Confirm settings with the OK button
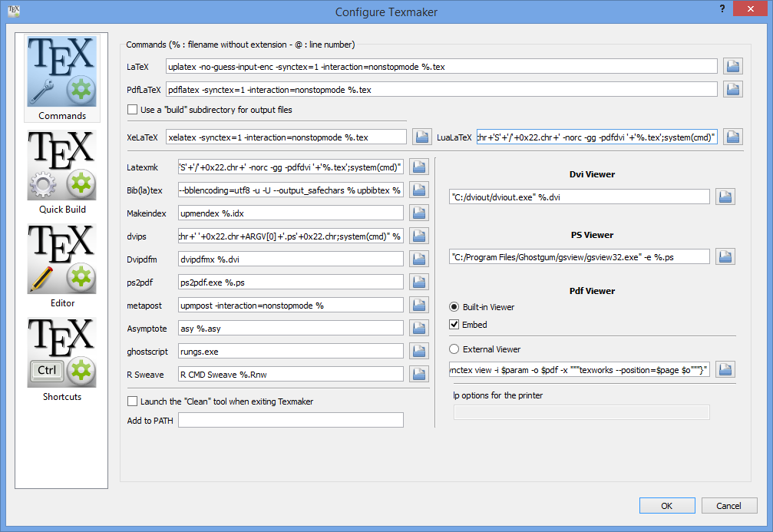The image size is (773, 532). tap(667, 506)
